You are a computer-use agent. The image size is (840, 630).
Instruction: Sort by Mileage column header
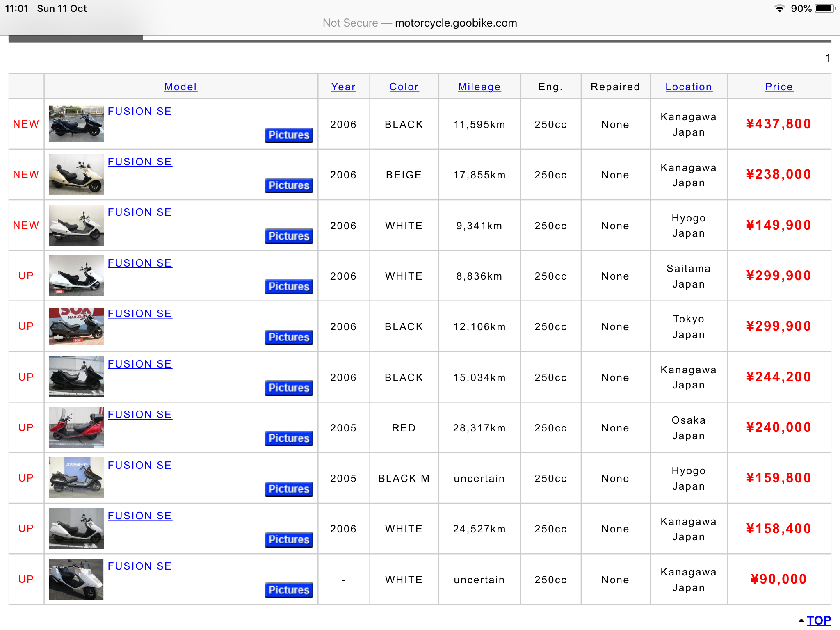[479, 87]
